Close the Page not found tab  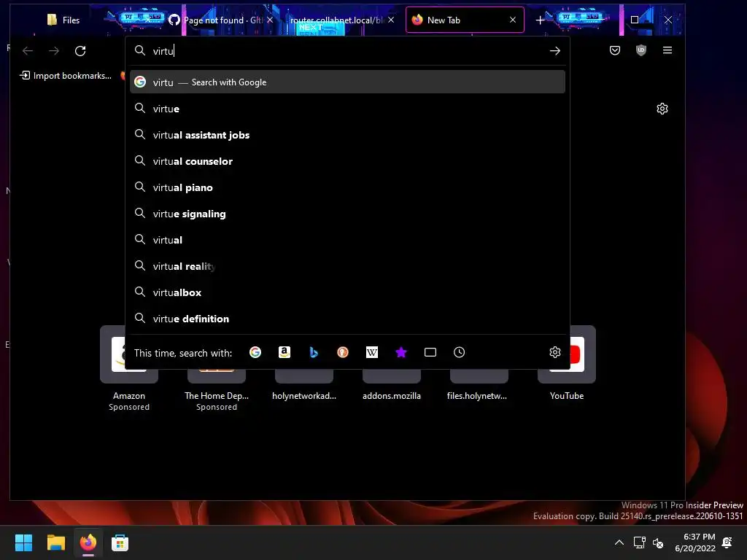click(270, 20)
